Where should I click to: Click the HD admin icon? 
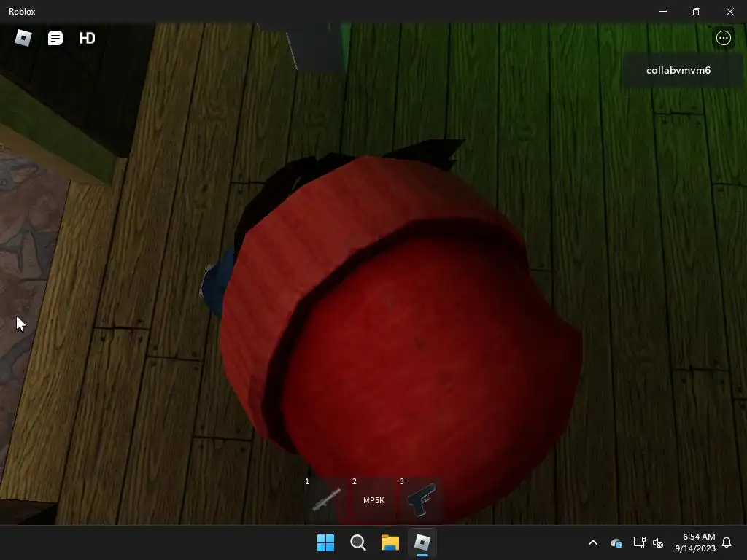pyautogui.click(x=88, y=38)
